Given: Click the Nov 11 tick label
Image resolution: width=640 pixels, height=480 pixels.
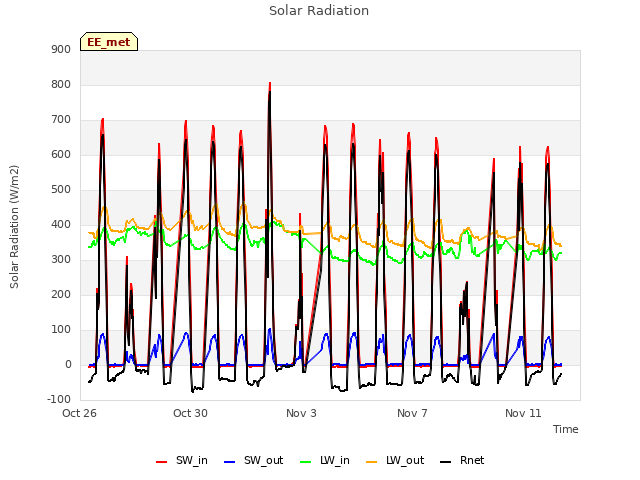Looking at the screenshot, I should [x=523, y=413].
